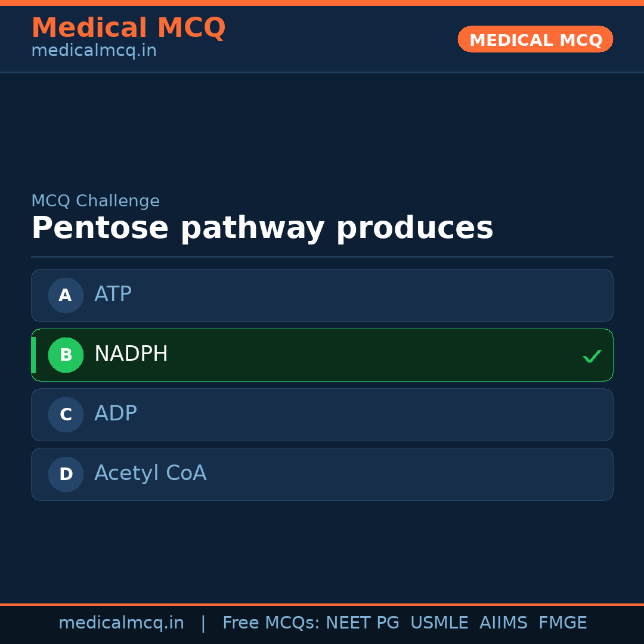Select the ATP answer text
Image resolution: width=644 pixels, height=644 pixels.
tap(113, 295)
